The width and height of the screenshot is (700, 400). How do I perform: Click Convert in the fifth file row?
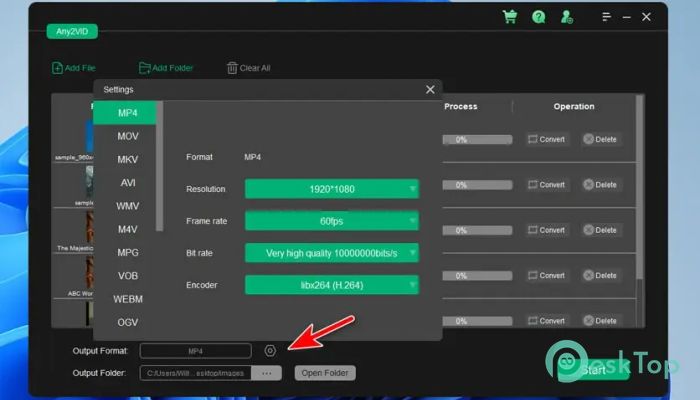546,321
